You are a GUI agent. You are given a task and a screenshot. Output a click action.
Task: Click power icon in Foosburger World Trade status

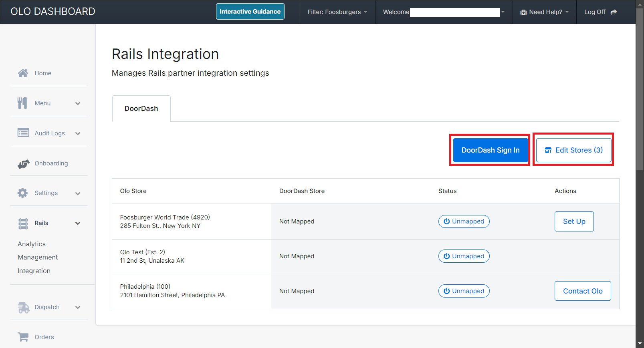pyautogui.click(x=446, y=221)
